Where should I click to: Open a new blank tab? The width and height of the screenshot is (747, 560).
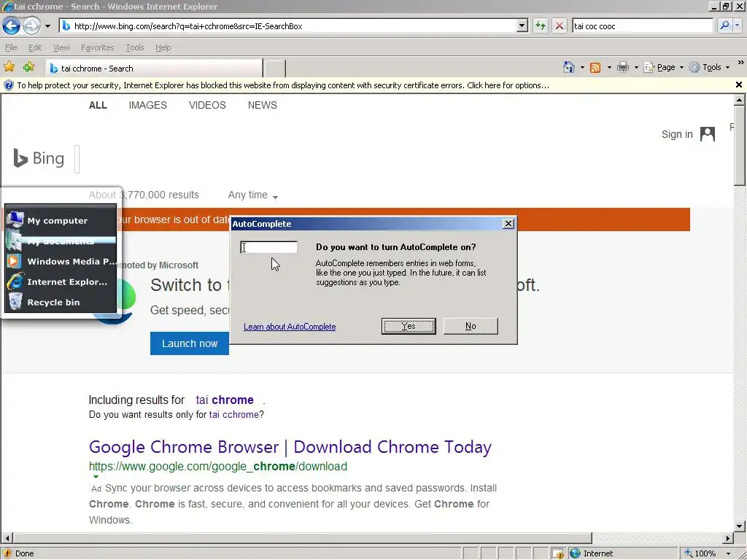[275, 69]
